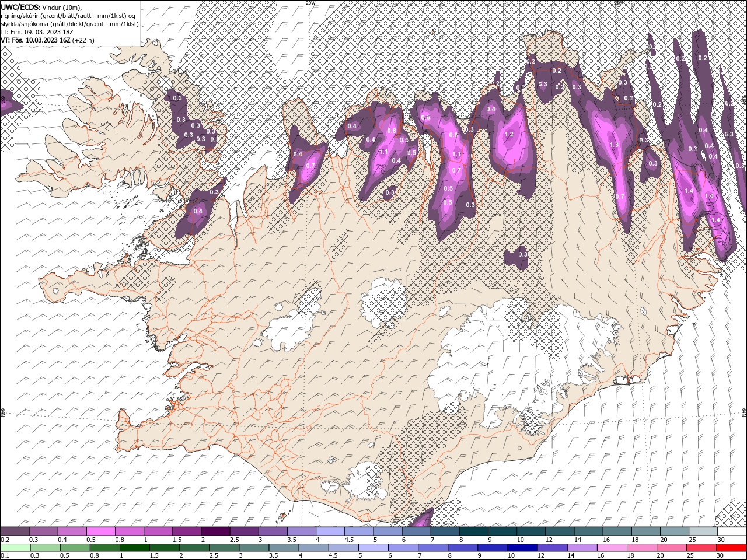Click the top-row legend swatch starting at 0.4

pyautogui.click(x=72, y=531)
